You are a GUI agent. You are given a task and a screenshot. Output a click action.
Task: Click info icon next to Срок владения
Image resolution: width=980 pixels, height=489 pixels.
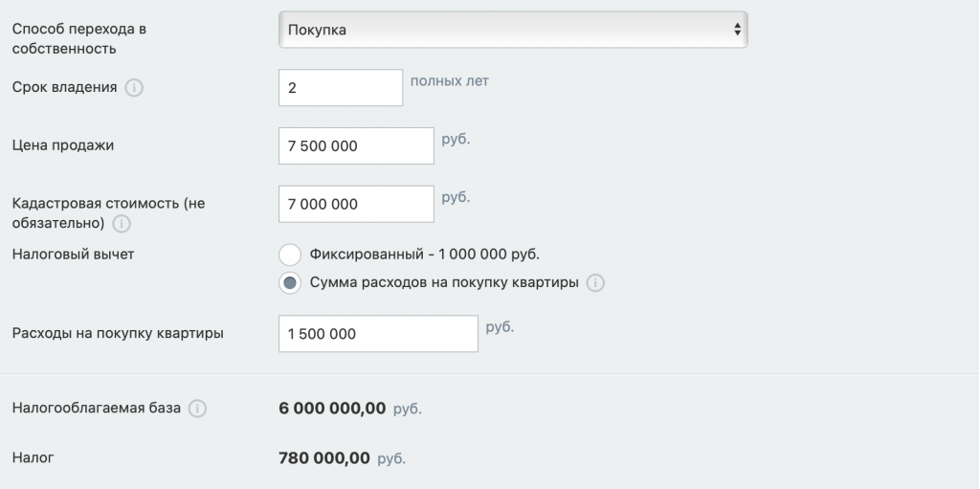pyautogui.click(x=134, y=88)
